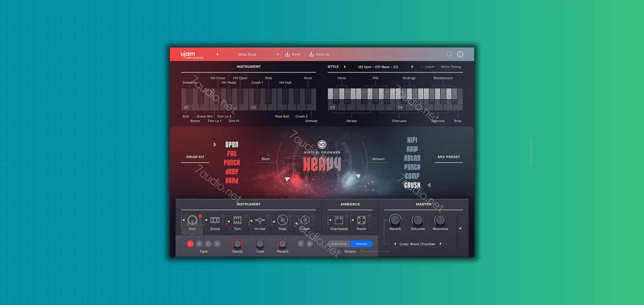The height and width of the screenshot is (305, 644).
Task: Choose the HARD drum kit
Action: click(x=232, y=181)
